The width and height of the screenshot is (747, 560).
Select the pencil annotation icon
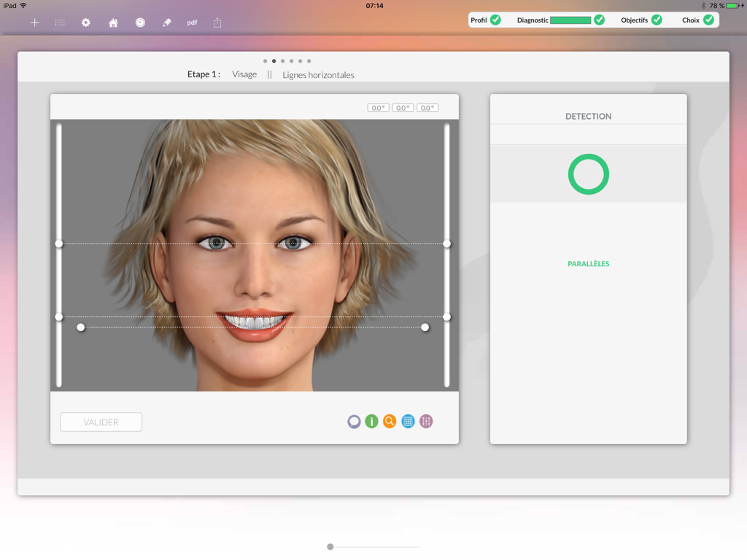click(x=166, y=23)
